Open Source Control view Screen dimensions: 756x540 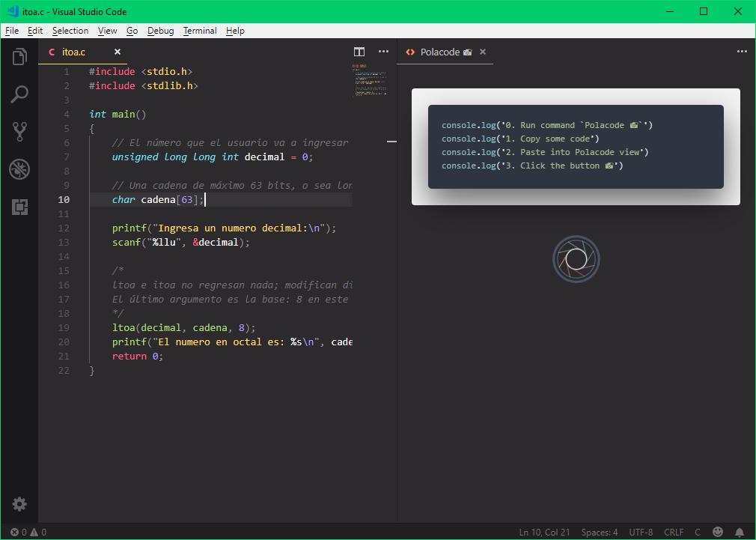19,131
